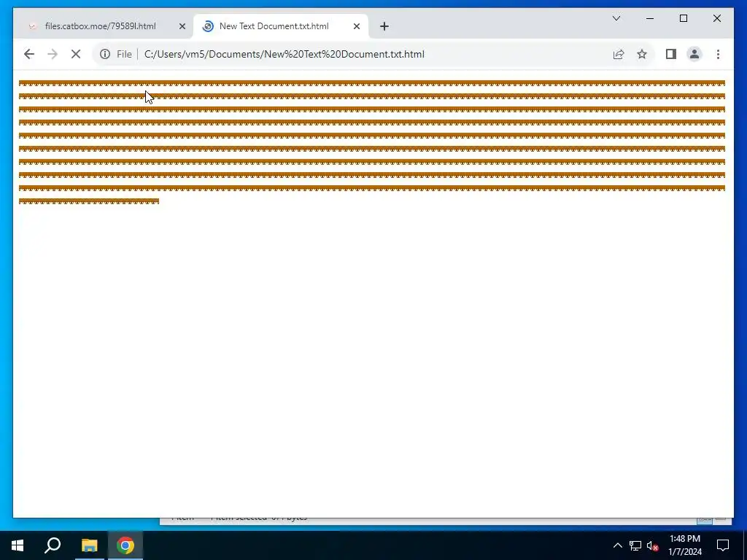Open the Windows Start menu

[18, 545]
